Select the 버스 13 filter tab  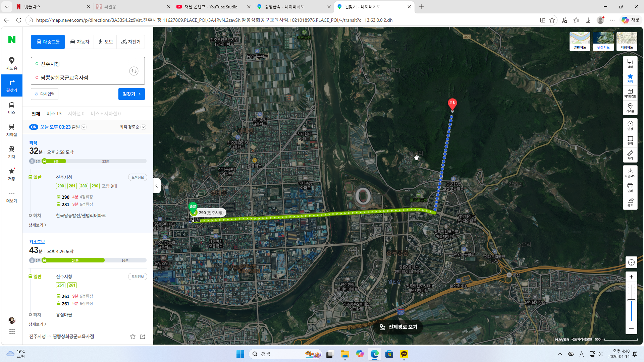(x=54, y=114)
